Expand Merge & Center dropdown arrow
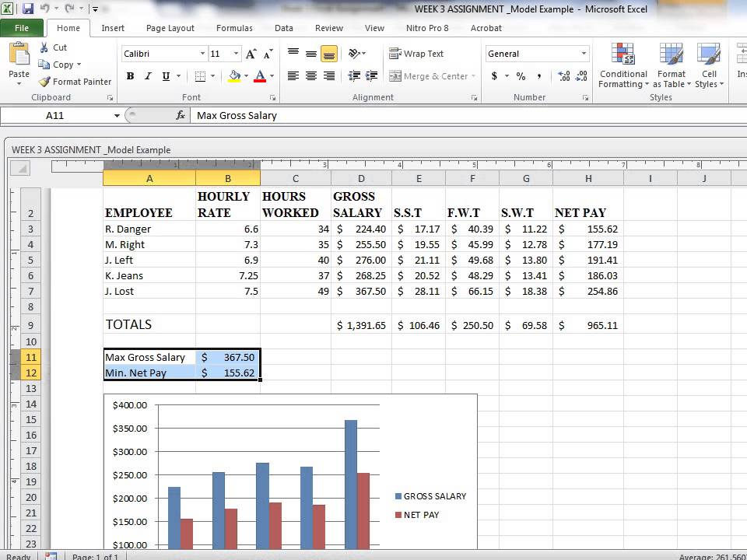The height and width of the screenshot is (560, 747). (474, 75)
